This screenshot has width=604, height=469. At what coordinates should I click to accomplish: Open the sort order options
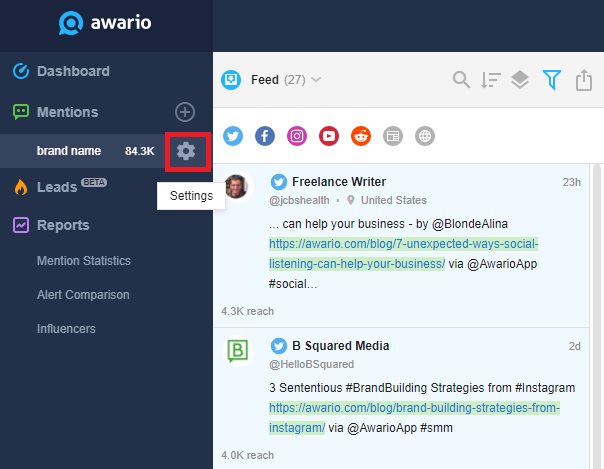(490, 80)
